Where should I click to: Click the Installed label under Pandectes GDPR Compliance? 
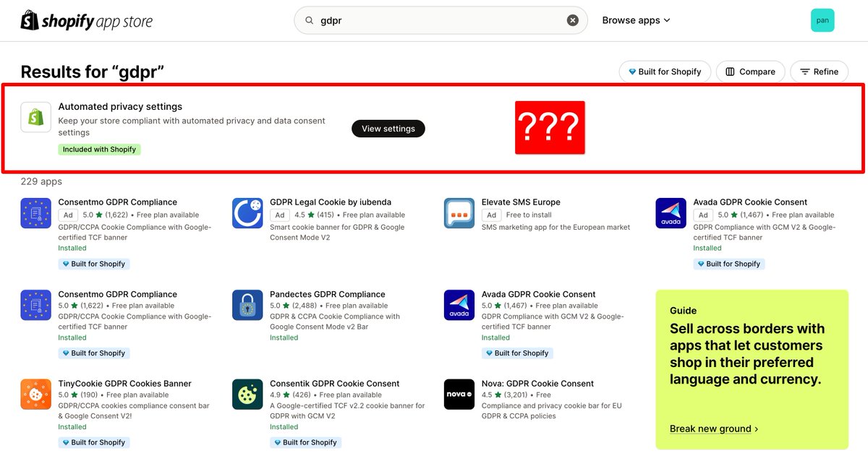click(284, 337)
